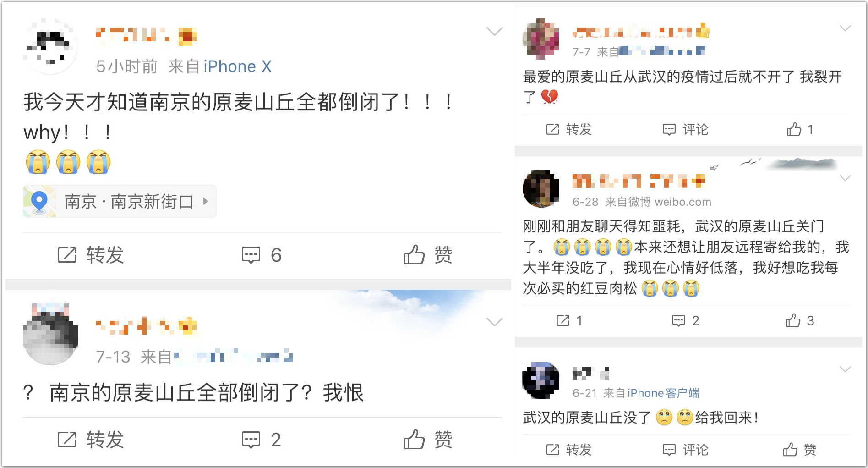Expand options chevron on the 7-7 post
868x468 pixels.
coord(845,28)
